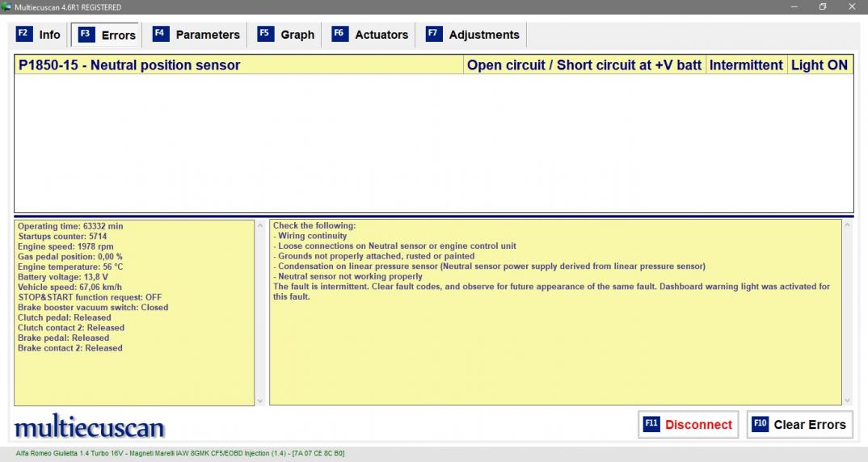This screenshot has width=868, height=462.
Task: Click the Startups counter: 5714 line
Action: 62,237
